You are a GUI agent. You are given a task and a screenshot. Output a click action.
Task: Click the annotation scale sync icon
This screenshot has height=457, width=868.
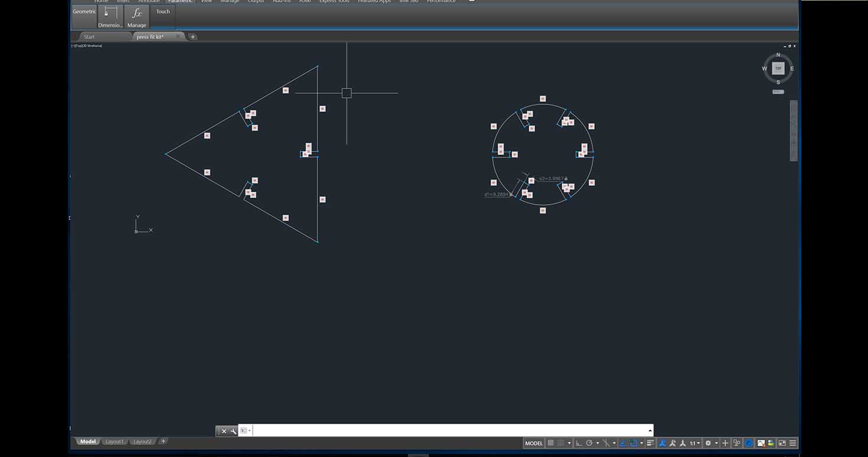pyautogui.click(x=683, y=443)
